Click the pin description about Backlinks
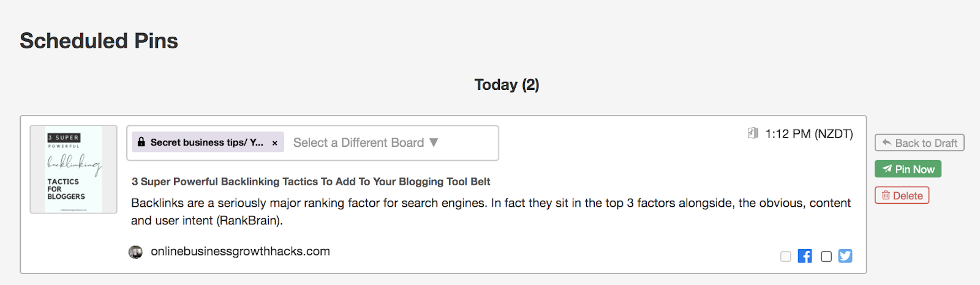 point(490,212)
